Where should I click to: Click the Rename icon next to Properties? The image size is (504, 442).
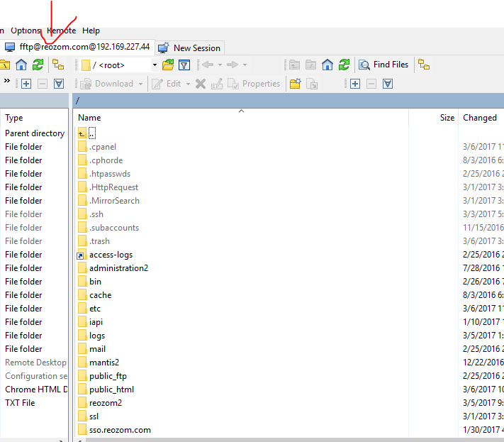[x=217, y=84]
